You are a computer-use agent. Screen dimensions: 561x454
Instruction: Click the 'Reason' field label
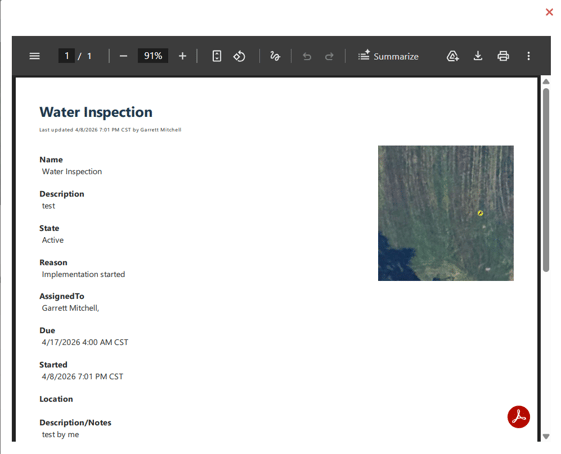coord(53,263)
